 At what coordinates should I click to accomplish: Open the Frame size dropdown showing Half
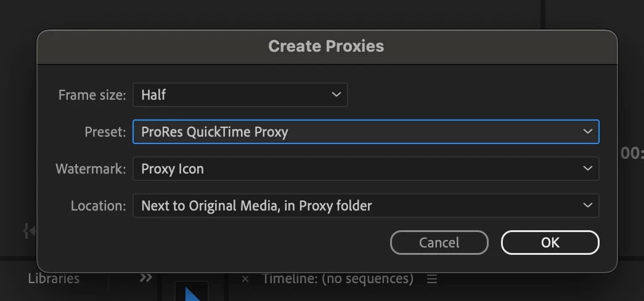[240, 95]
